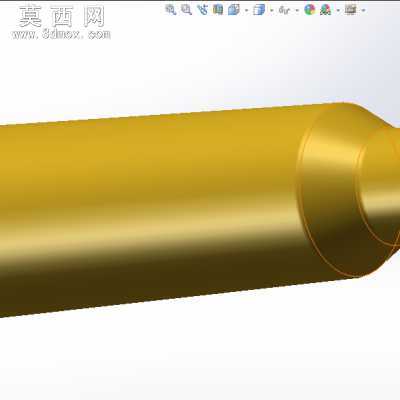Select the Zoom to Area tool
400x400 pixels.
pyautogui.click(x=186, y=9)
